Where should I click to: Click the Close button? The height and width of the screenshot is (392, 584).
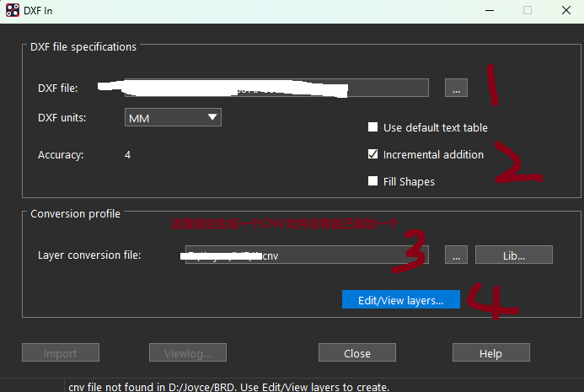356,352
